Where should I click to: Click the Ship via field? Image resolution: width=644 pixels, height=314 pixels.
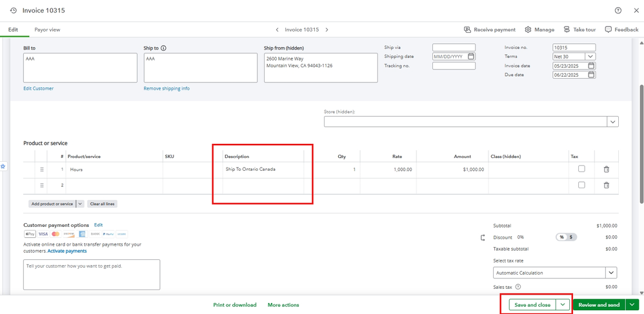pyautogui.click(x=454, y=47)
